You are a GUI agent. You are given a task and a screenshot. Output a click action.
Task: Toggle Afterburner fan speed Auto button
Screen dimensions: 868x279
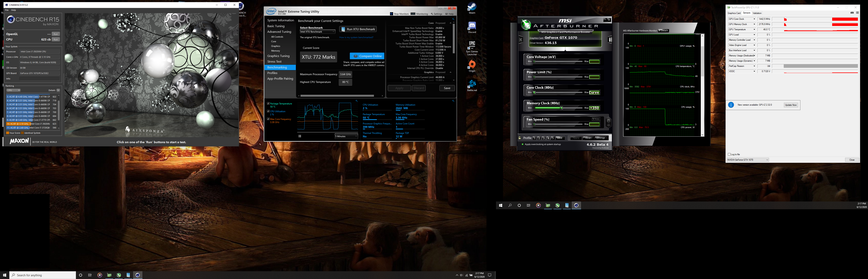click(x=596, y=119)
